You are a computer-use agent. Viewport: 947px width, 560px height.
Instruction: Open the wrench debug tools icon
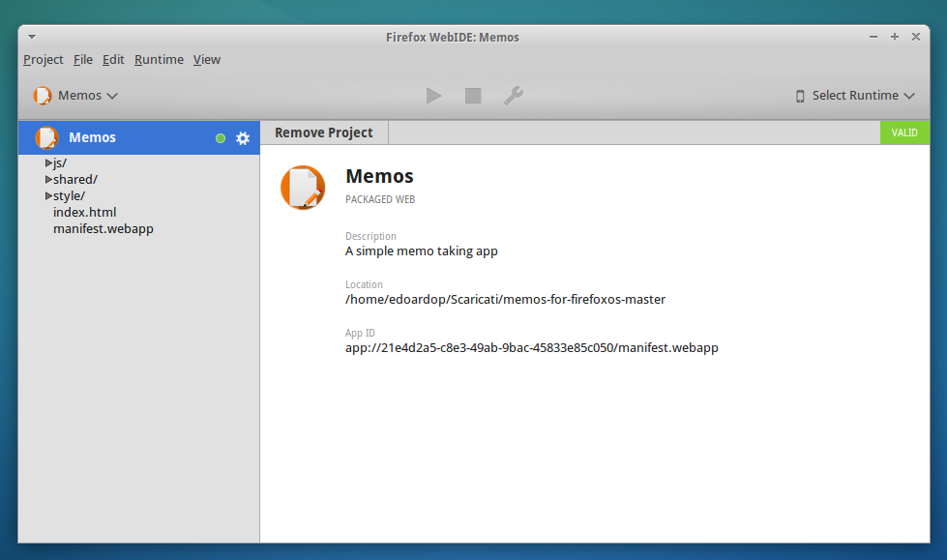[514, 95]
